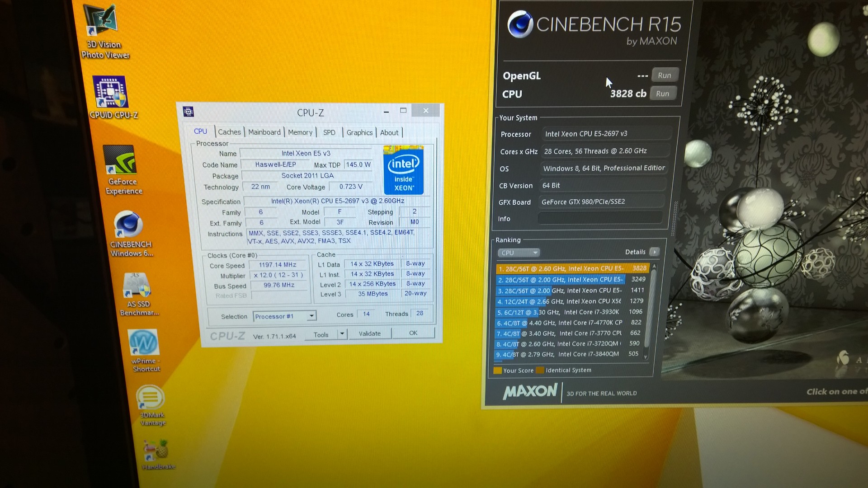Screen dimensions: 868x488
Task: Expand the Tools dropdown arrow in CPU-Z
Action: click(342, 334)
